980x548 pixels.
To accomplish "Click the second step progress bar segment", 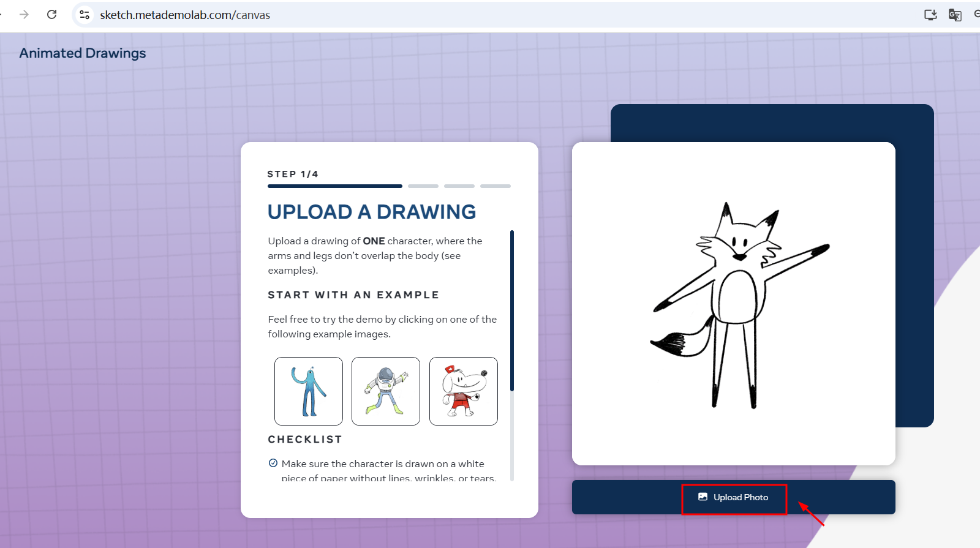I will (423, 186).
